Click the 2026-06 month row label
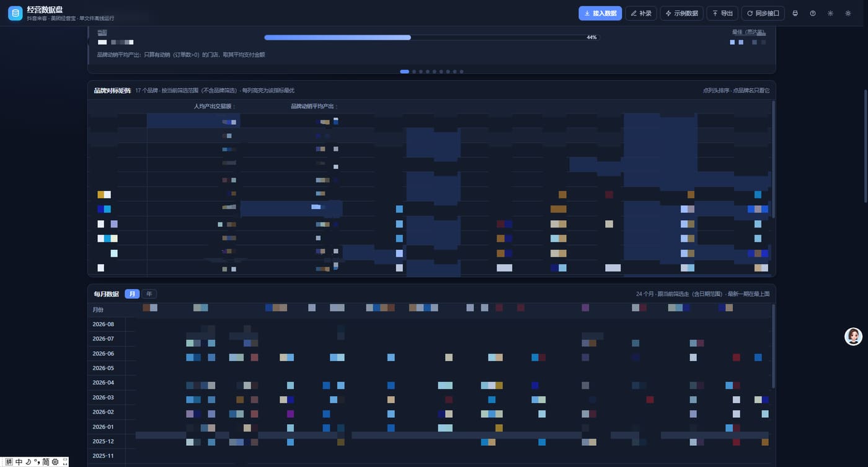The height and width of the screenshot is (467, 868). [x=104, y=354]
